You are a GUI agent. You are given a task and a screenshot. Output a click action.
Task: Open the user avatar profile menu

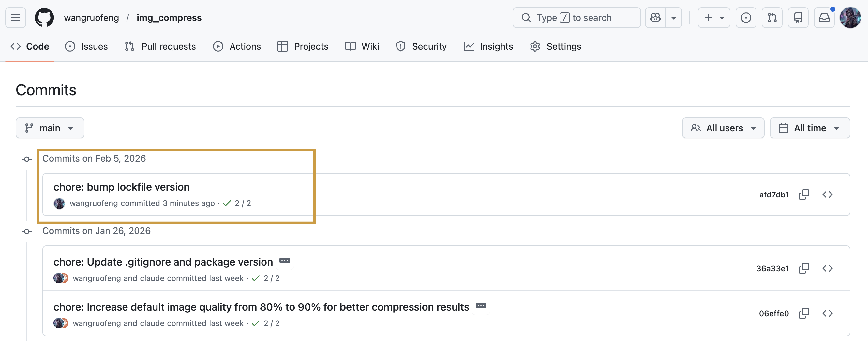pos(850,18)
